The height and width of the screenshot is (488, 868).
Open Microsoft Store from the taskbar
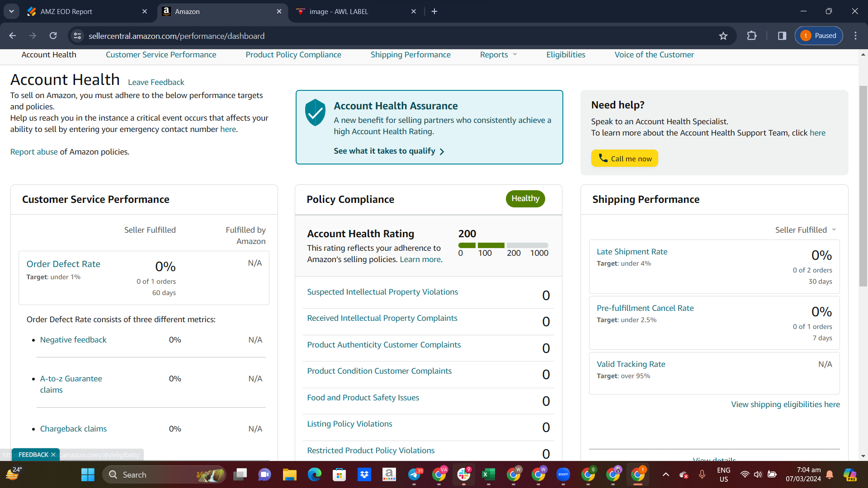[339, 474]
